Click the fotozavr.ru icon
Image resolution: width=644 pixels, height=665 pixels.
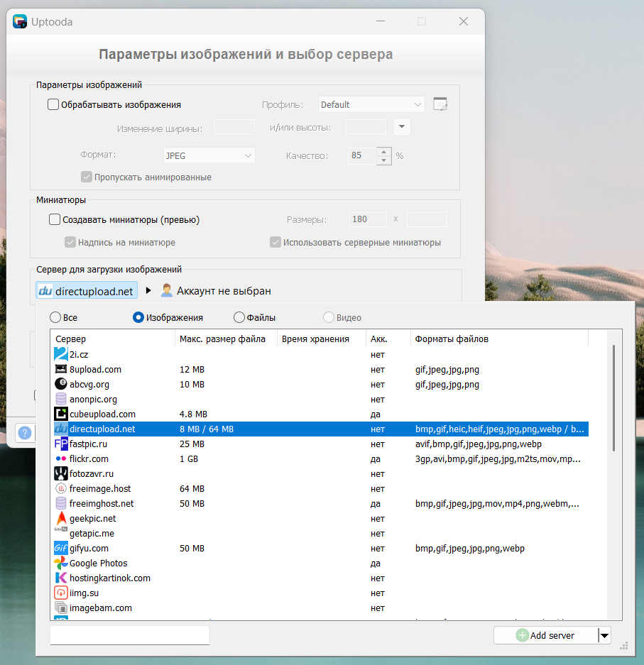[x=61, y=473]
